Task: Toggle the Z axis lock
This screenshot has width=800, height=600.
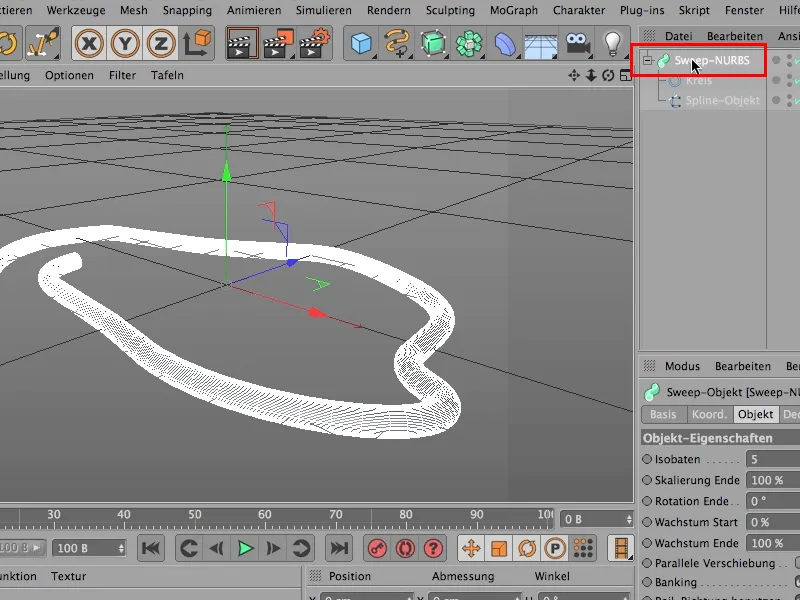Action: tap(160, 43)
